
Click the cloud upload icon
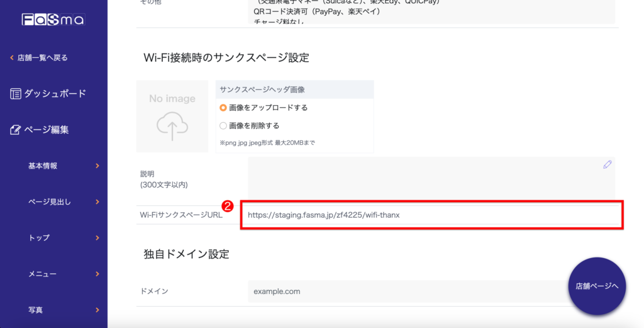(x=172, y=127)
